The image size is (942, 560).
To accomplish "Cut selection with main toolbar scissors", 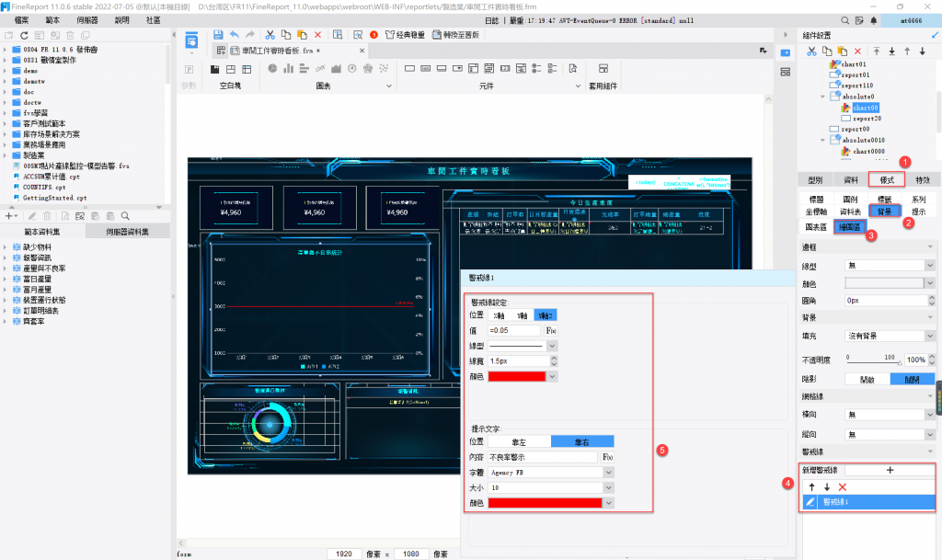I will tap(270, 35).
